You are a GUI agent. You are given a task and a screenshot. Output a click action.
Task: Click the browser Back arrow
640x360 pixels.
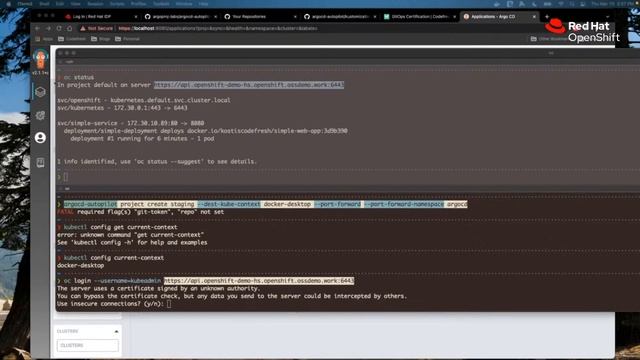(37, 28)
